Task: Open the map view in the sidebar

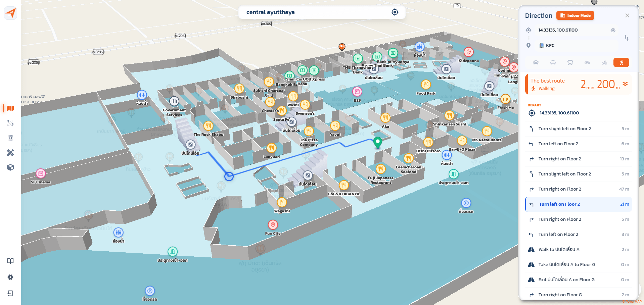Action: [10, 108]
